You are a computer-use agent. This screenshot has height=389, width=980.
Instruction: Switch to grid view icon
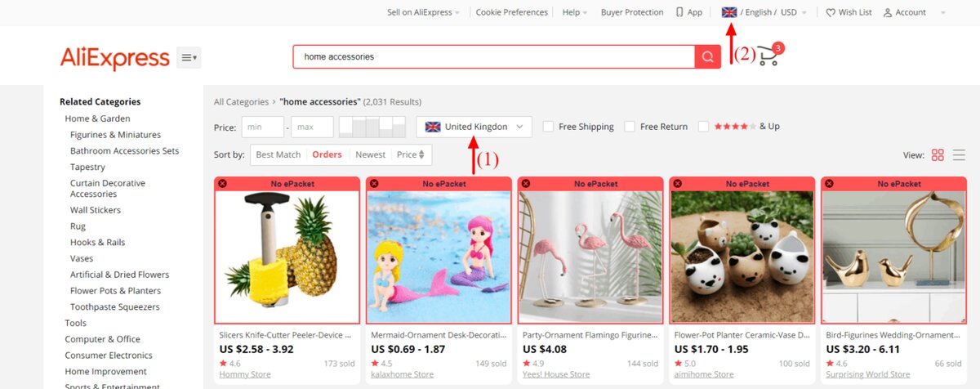pyautogui.click(x=938, y=154)
